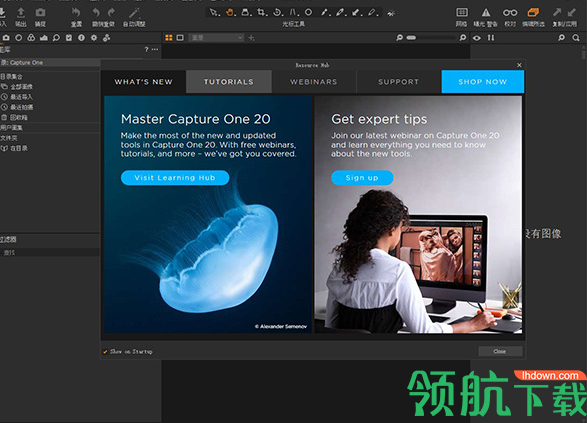
Task: Switch browser to single image view
Action: tap(180, 38)
